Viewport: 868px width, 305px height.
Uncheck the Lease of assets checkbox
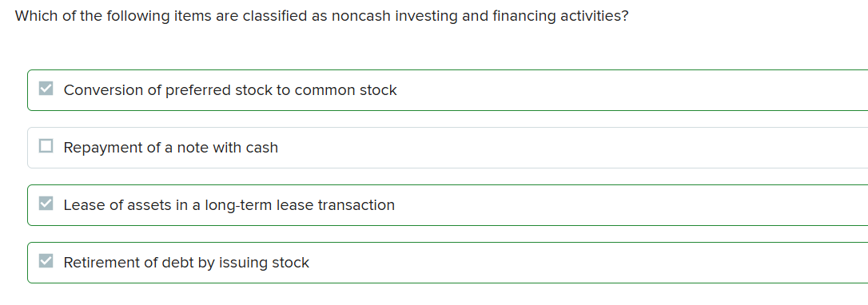(x=46, y=204)
